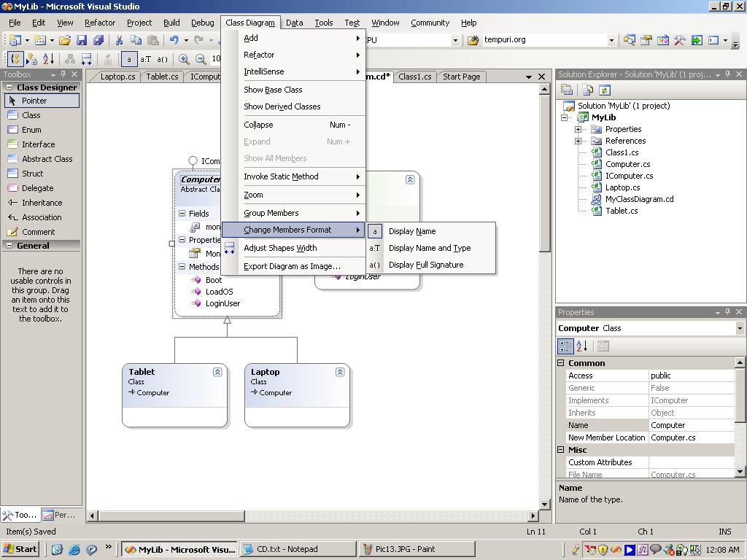Select Export Diagram as Image menu item

[293, 266]
